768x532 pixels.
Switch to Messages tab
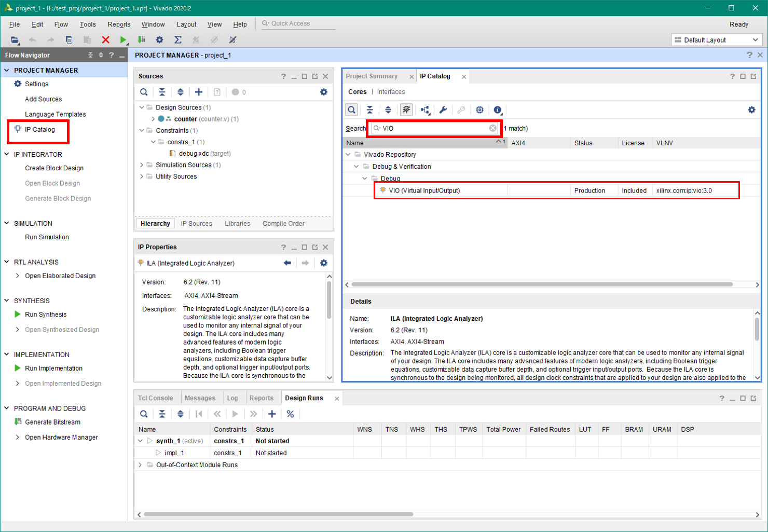200,398
